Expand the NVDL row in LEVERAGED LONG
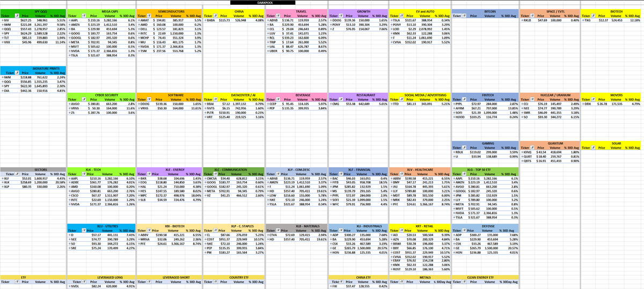This screenshot has height=289, width=644. click(70, 286)
